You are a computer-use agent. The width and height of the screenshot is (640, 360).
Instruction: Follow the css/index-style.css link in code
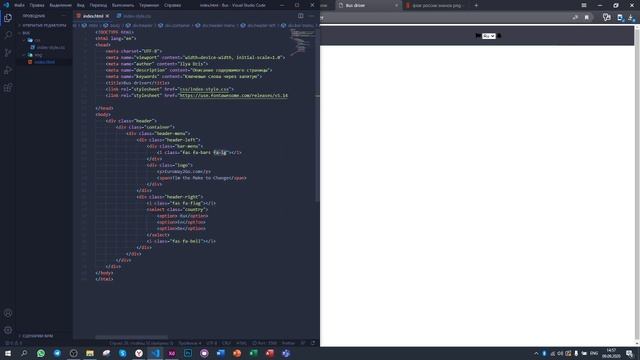pyautogui.click(x=205, y=89)
